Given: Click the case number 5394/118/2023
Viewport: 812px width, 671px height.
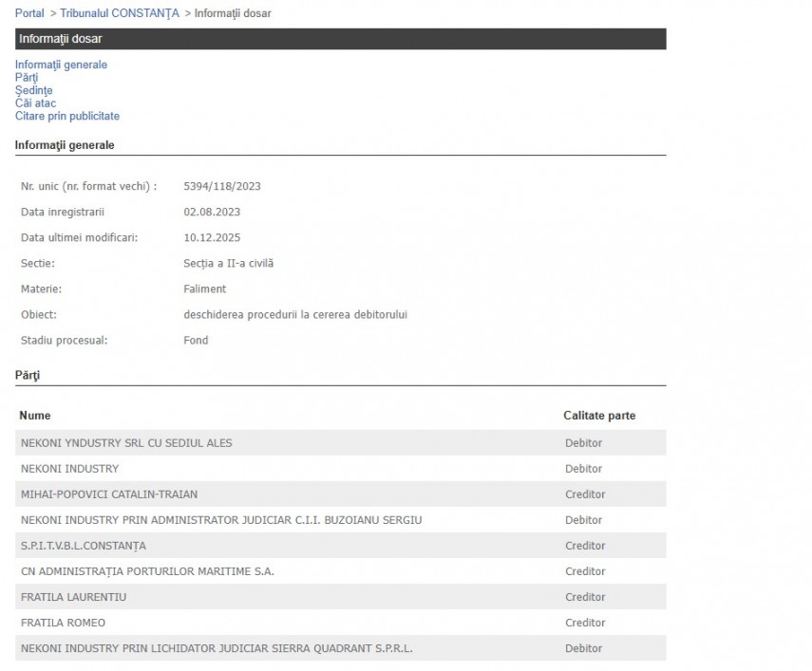Looking at the screenshot, I should (x=221, y=186).
